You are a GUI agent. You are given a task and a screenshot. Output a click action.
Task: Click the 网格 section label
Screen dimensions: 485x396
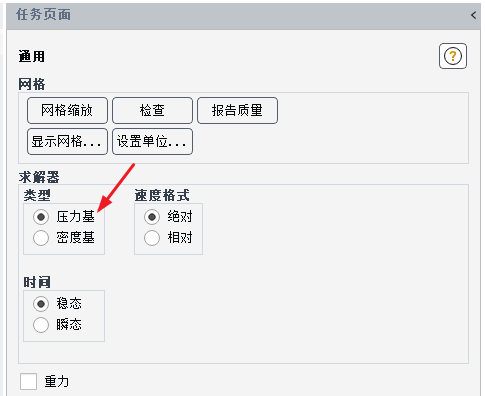pyautogui.click(x=32, y=84)
